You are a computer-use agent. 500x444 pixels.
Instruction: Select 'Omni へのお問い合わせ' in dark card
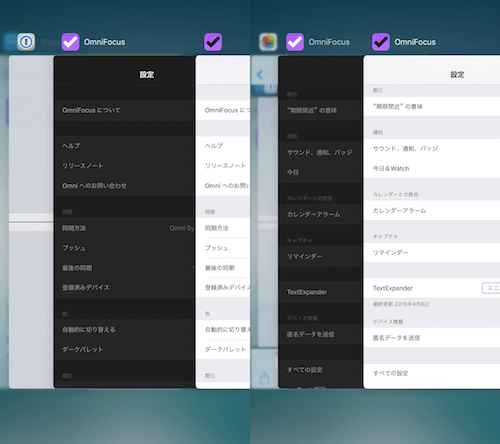(125, 186)
